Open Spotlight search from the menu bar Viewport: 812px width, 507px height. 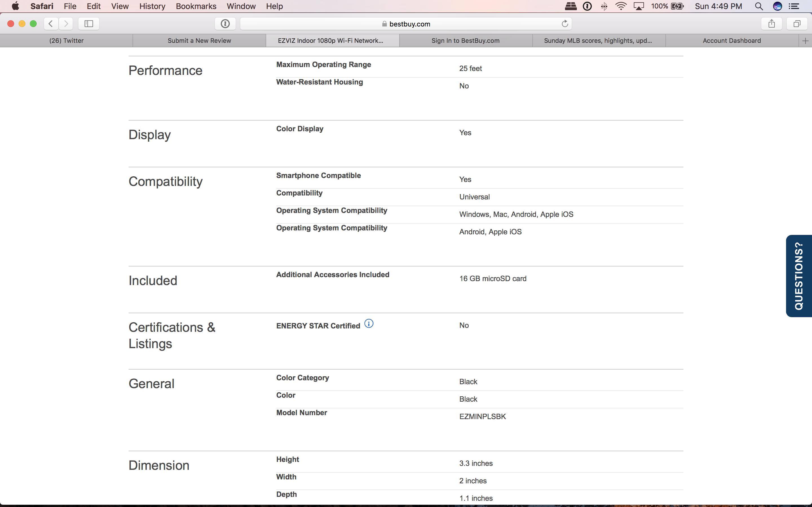(759, 6)
